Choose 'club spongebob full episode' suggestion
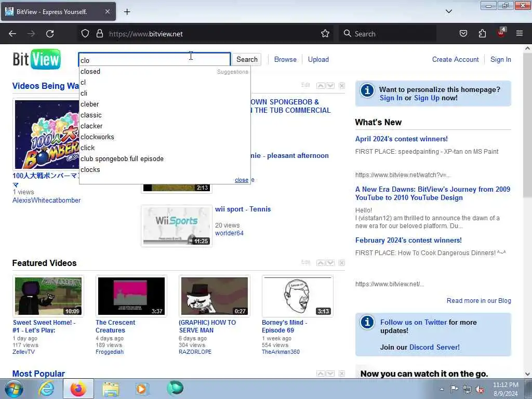This screenshot has height=399, width=532. pyautogui.click(x=165, y=159)
